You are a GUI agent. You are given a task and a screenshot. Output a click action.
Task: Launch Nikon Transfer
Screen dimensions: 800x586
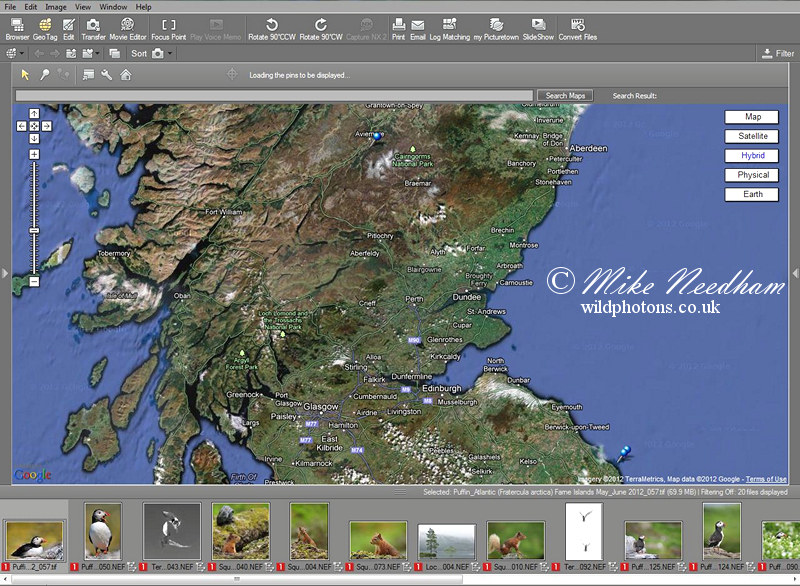point(93,29)
